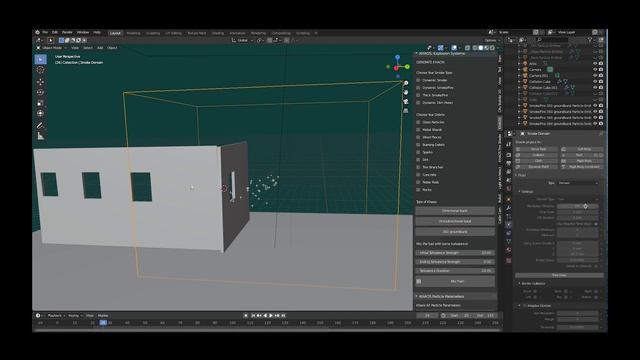This screenshot has height=360, width=640.
Task: Enable the Thick Smoke/Fire checkbox
Action: pos(418,95)
